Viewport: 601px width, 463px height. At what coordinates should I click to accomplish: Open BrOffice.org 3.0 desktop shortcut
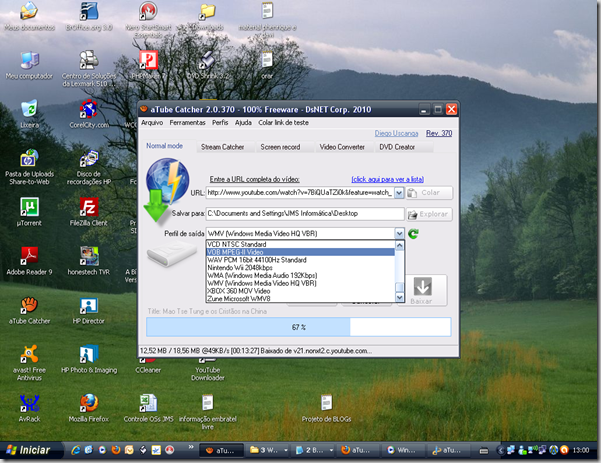(x=89, y=16)
